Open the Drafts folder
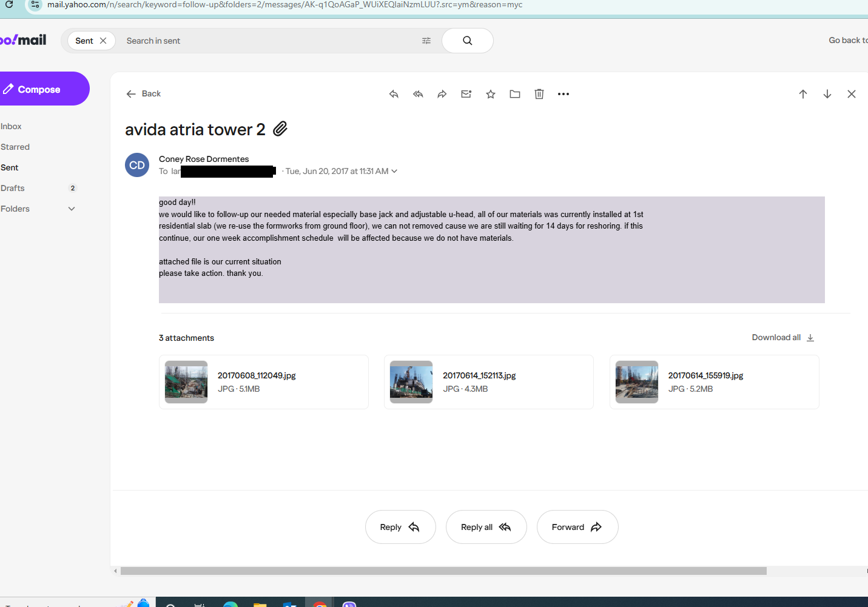868x607 pixels. tap(13, 188)
